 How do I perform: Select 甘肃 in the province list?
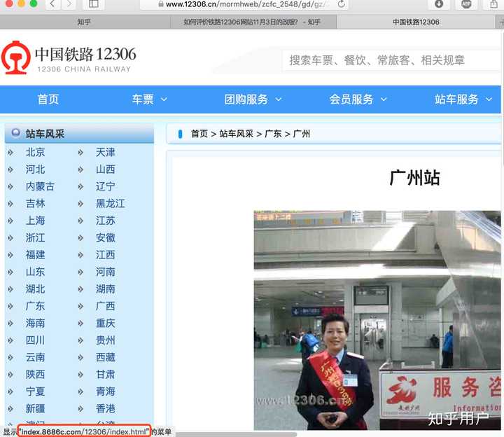(x=106, y=375)
